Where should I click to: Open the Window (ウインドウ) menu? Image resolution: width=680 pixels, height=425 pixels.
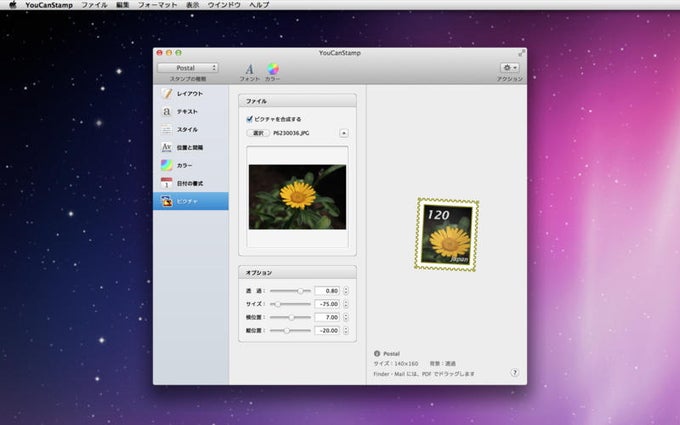coord(224,5)
